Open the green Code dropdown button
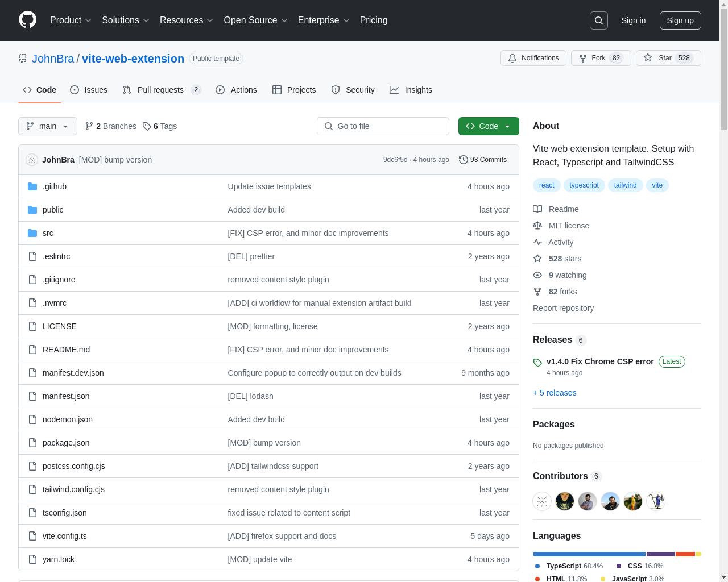 click(x=489, y=126)
